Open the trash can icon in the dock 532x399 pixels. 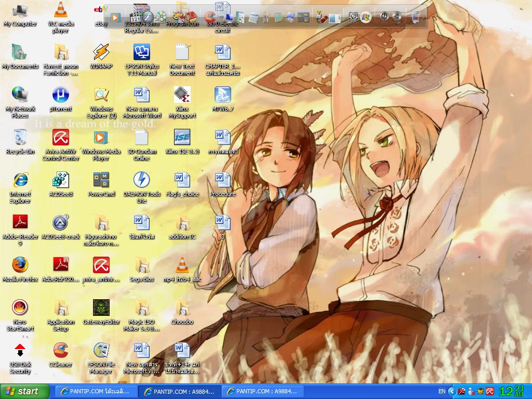(x=416, y=17)
